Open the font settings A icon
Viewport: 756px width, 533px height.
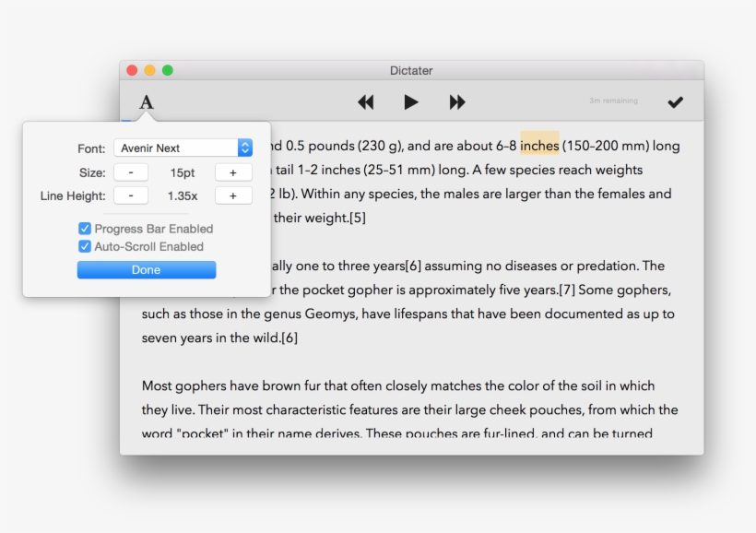coord(147,102)
